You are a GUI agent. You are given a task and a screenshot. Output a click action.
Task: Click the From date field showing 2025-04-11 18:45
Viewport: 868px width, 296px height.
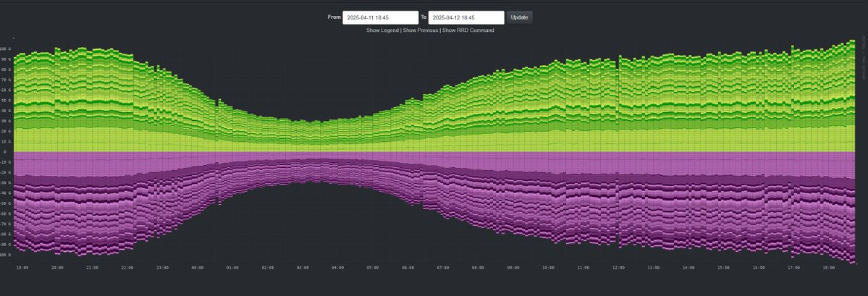(x=380, y=17)
